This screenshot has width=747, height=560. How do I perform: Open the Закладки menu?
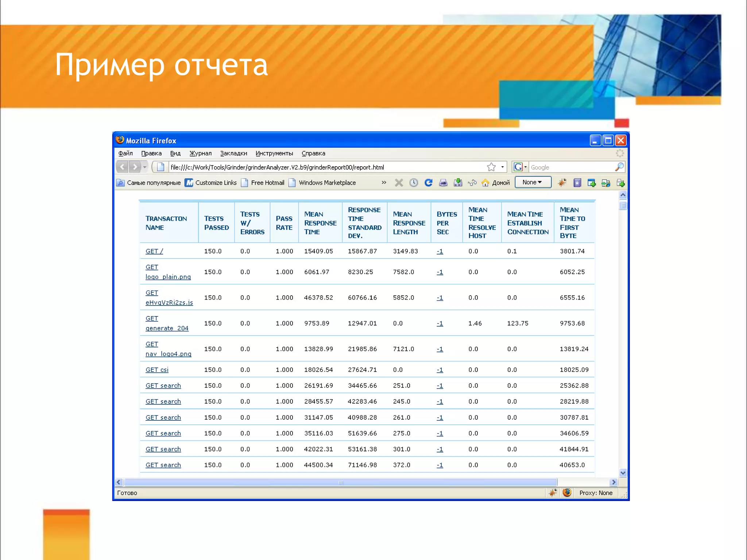(233, 153)
